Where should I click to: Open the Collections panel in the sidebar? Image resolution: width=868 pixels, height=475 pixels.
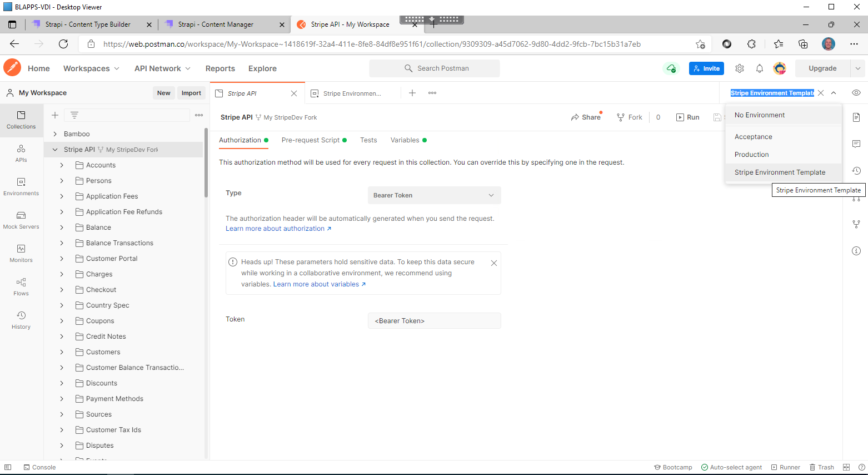pyautogui.click(x=21, y=120)
